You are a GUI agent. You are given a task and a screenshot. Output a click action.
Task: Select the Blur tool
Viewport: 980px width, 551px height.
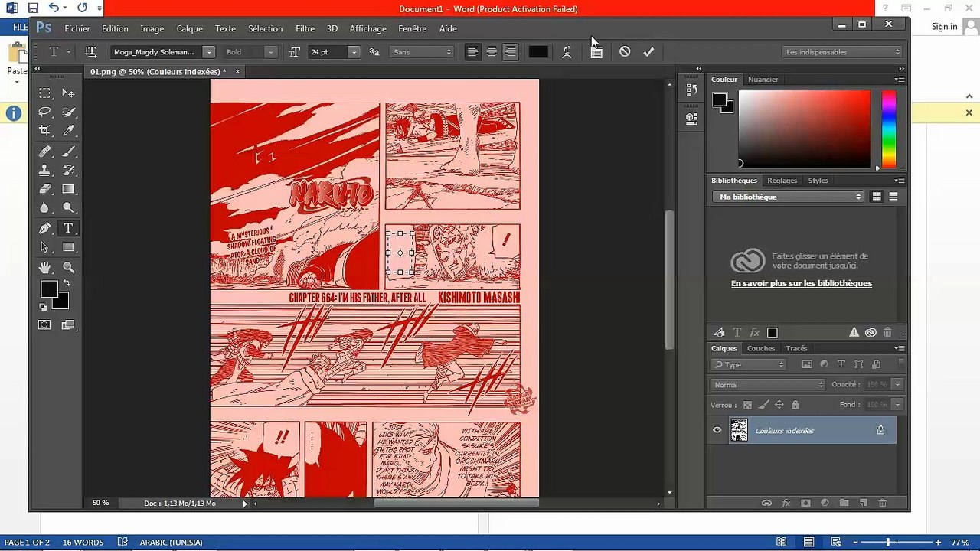pyautogui.click(x=45, y=208)
